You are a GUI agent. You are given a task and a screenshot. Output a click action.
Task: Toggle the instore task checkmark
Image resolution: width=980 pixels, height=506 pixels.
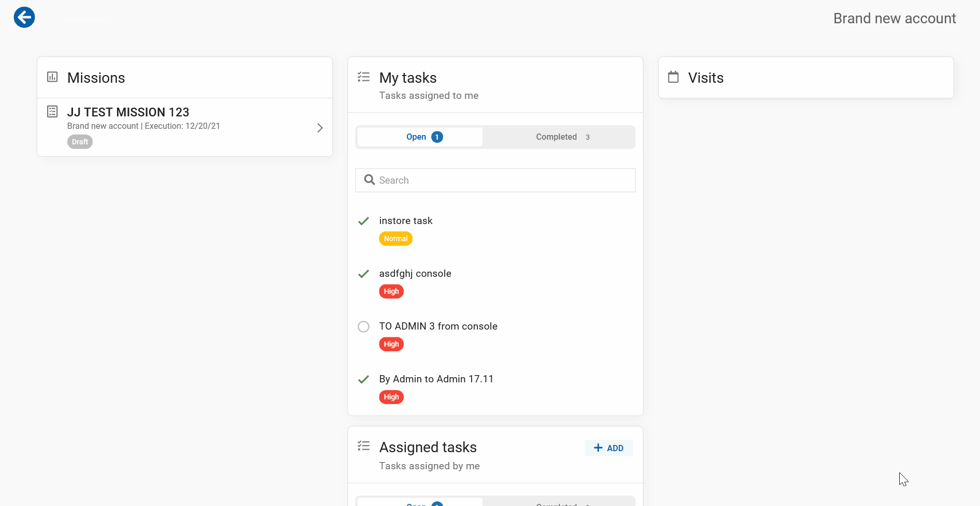[363, 221]
